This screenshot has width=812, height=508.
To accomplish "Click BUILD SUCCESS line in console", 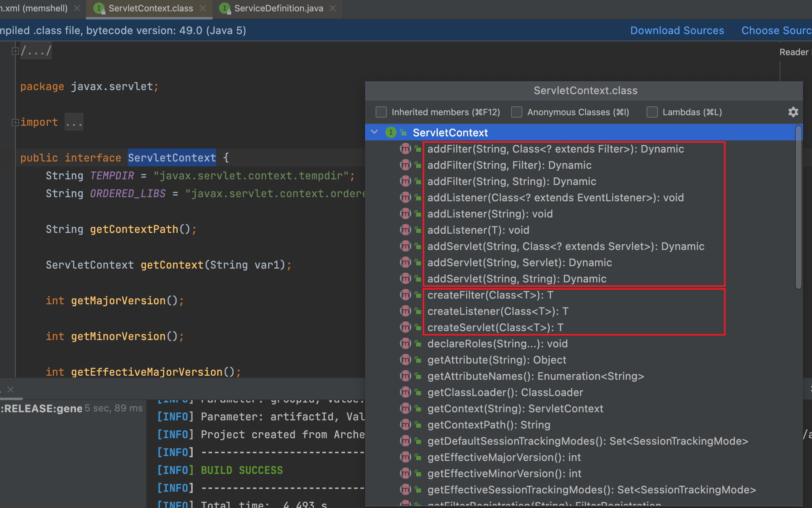I will point(242,470).
